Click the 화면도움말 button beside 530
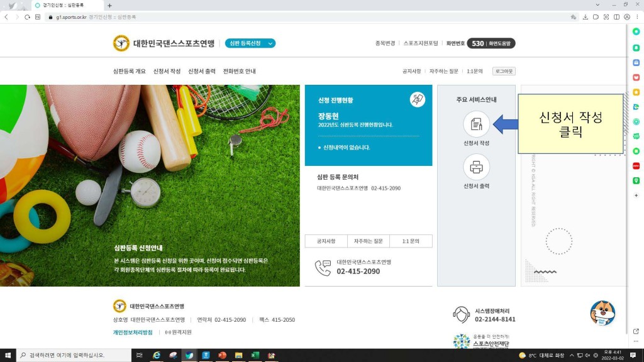The image size is (644, 362). point(501,43)
